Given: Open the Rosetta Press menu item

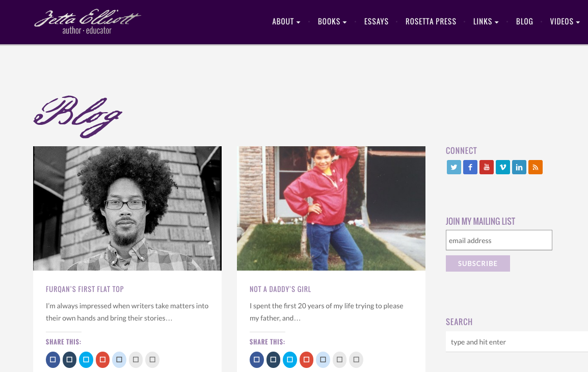Looking at the screenshot, I should [x=431, y=21].
